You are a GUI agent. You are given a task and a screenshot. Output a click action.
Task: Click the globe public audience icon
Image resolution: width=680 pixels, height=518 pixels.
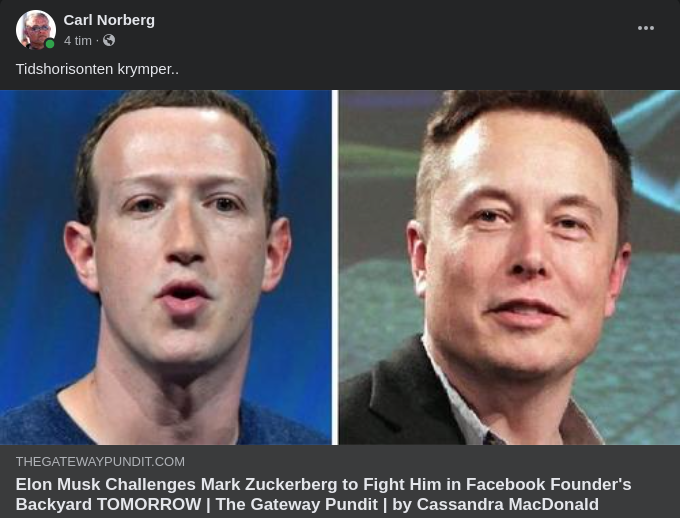[109, 40]
